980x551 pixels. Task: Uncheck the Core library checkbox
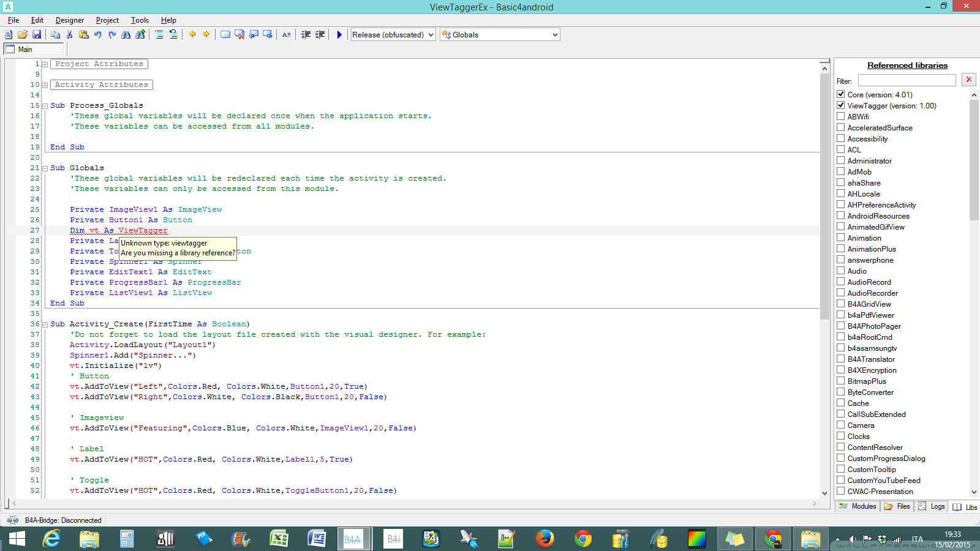click(x=841, y=94)
